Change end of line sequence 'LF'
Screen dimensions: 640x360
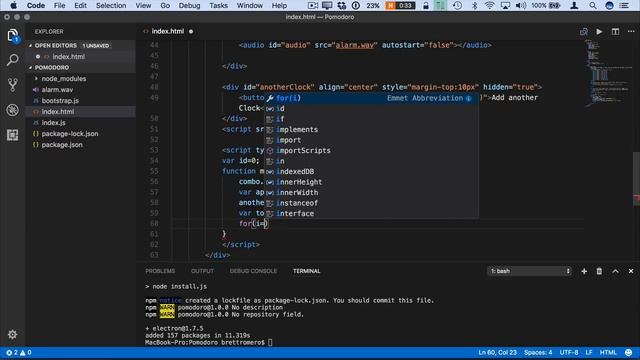589,352
